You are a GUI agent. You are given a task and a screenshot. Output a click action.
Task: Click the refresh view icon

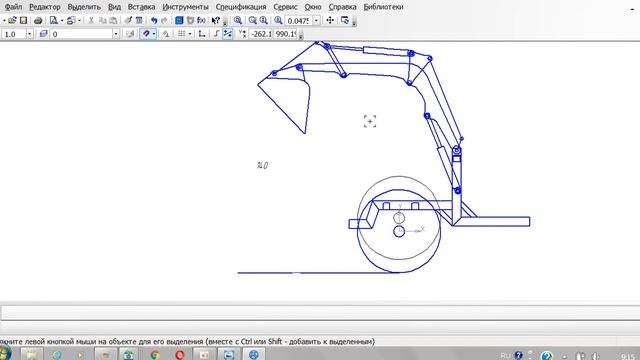pos(345,20)
